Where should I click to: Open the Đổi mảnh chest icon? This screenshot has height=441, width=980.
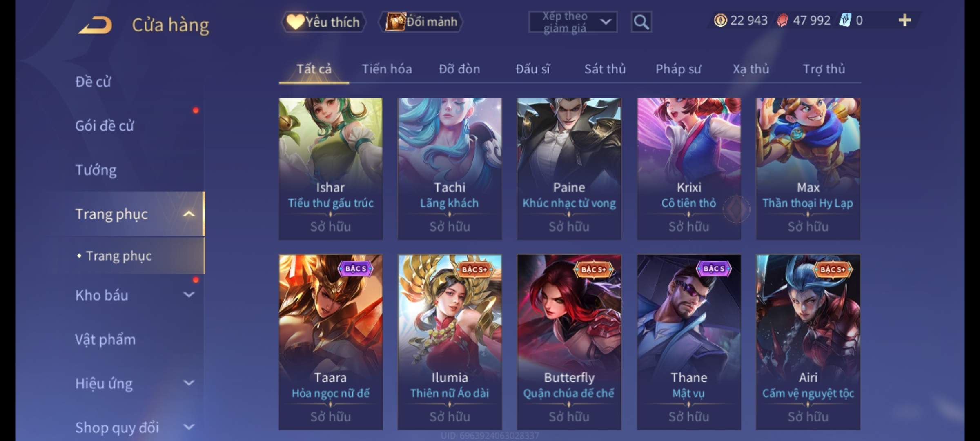[x=395, y=22]
